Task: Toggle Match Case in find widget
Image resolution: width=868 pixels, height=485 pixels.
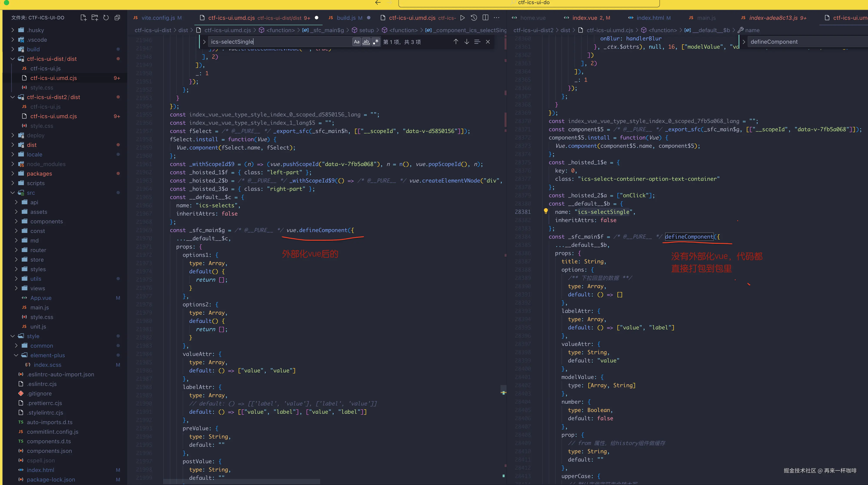Action: 356,42
